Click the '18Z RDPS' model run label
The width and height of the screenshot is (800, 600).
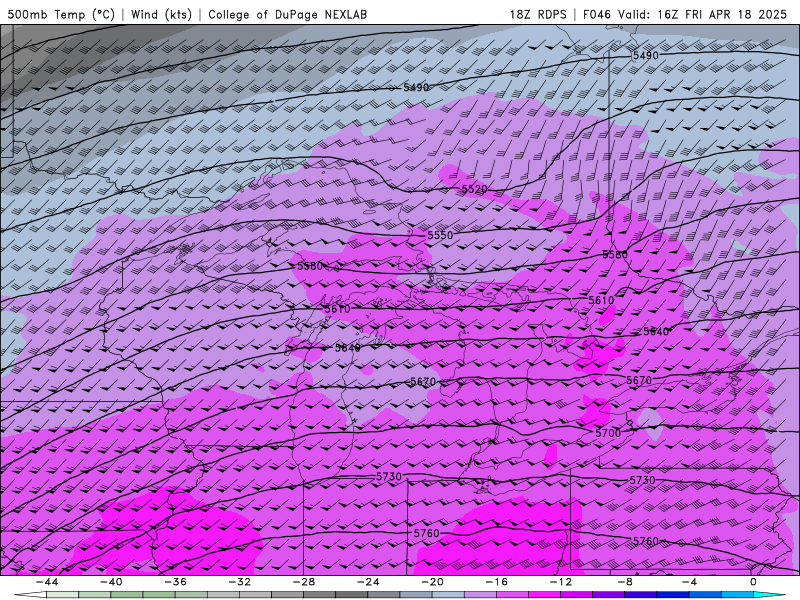tap(538, 15)
